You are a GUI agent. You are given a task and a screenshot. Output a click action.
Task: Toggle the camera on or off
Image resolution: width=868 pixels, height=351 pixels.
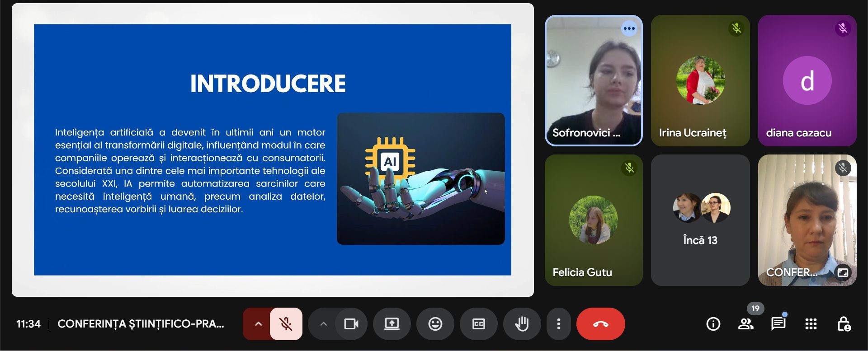click(351, 324)
